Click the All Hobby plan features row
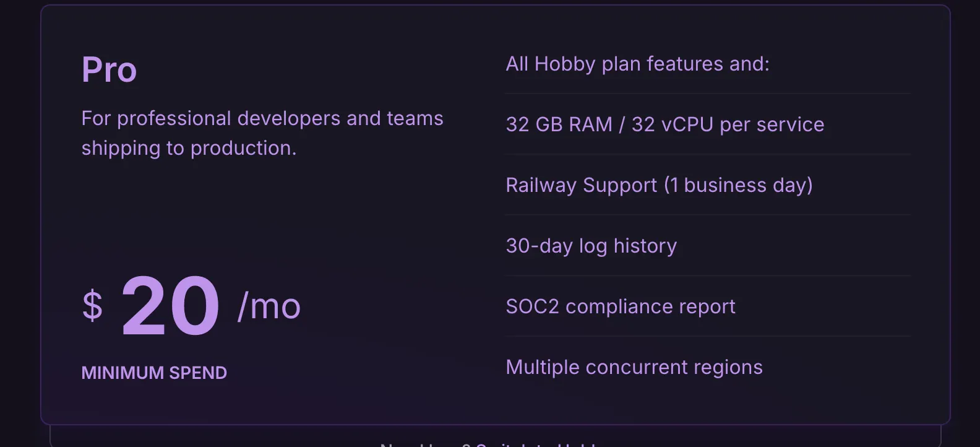The width and height of the screenshot is (980, 447). (x=708, y=64)
